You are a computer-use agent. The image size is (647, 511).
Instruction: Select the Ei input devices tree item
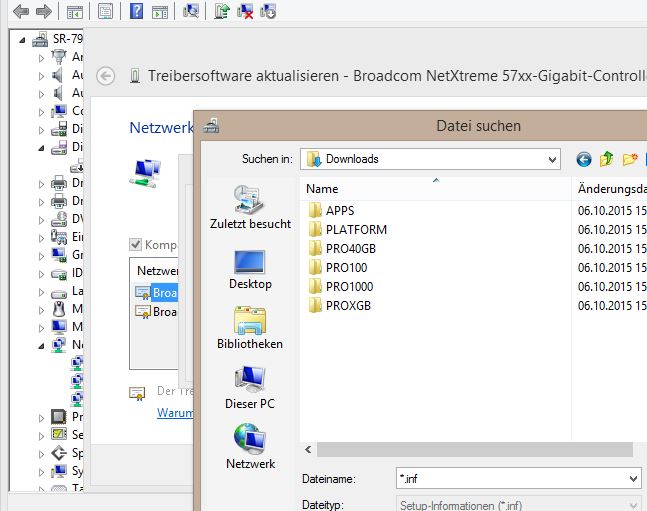67,237
